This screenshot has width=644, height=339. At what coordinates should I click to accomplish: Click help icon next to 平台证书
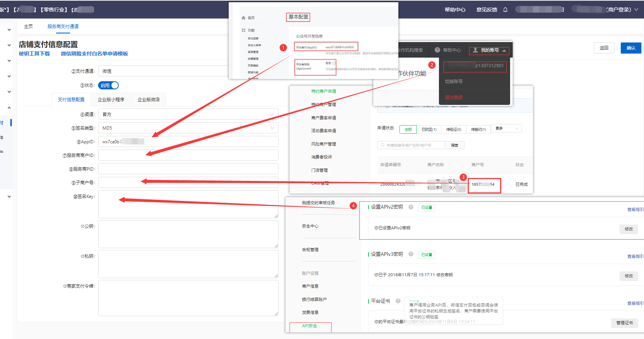point(398,301)
